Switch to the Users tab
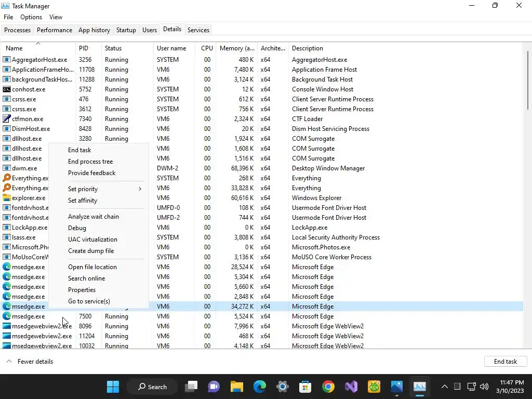 point(150,30)
